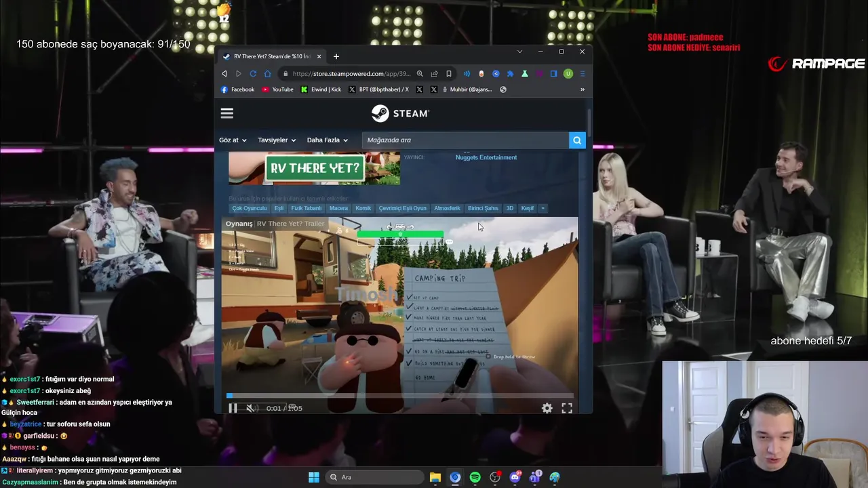Enter fullscreen on the trailer

tap(567, 408)
